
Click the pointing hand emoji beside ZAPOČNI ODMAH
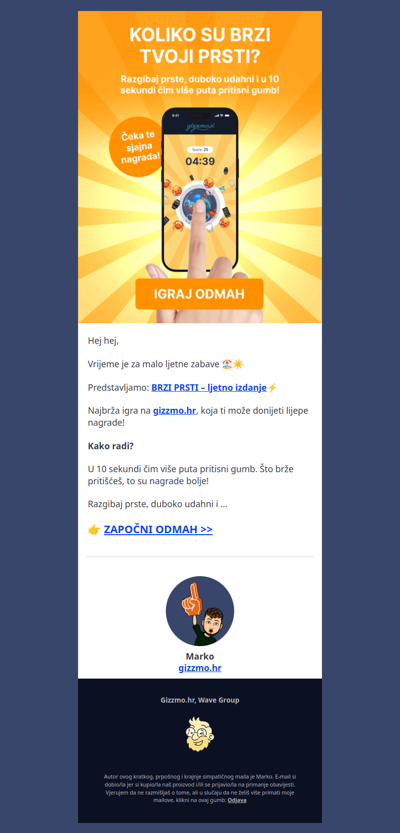(x=94, y=530)
